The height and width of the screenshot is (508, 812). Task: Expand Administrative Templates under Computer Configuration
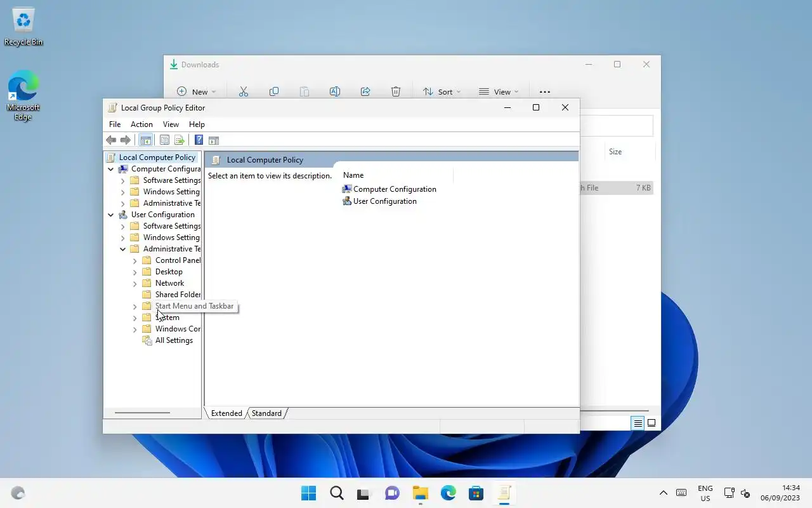point(123,203)
